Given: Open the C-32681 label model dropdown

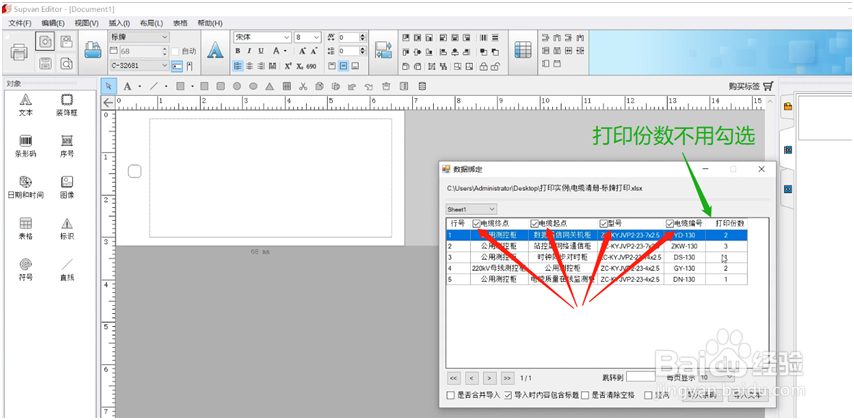Looking at the screenshot, I should click(x=139, y=65).
